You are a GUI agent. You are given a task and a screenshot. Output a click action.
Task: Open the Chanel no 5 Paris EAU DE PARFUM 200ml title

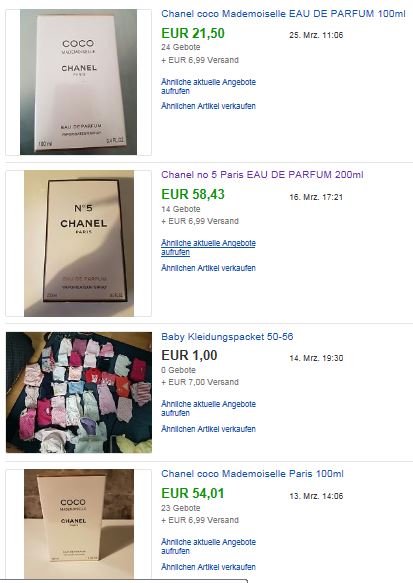[262, 175]
